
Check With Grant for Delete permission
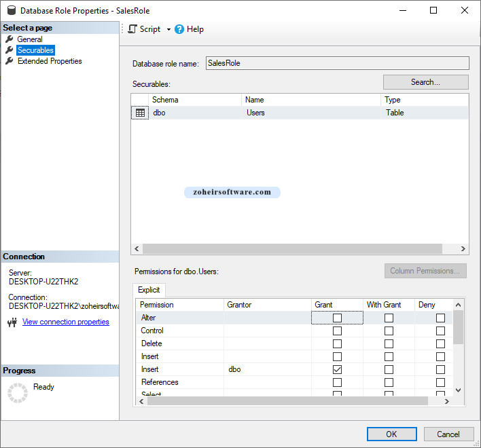point(389,343)
